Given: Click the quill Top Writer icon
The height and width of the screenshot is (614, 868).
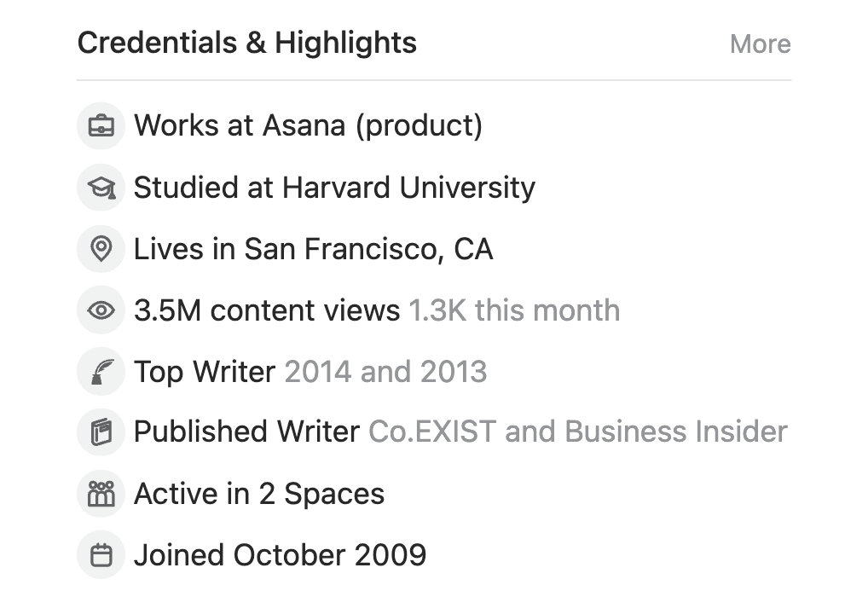Looking at the screenshot, I should pos(101,372).
